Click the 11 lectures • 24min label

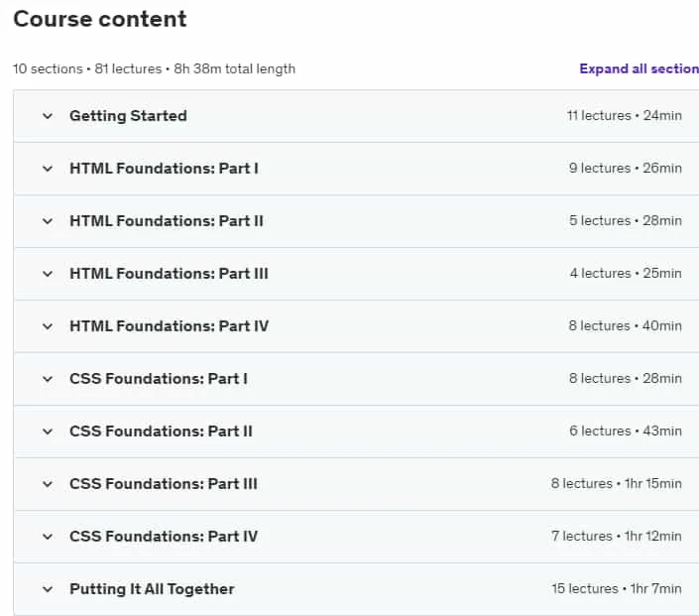click(624, 115)
